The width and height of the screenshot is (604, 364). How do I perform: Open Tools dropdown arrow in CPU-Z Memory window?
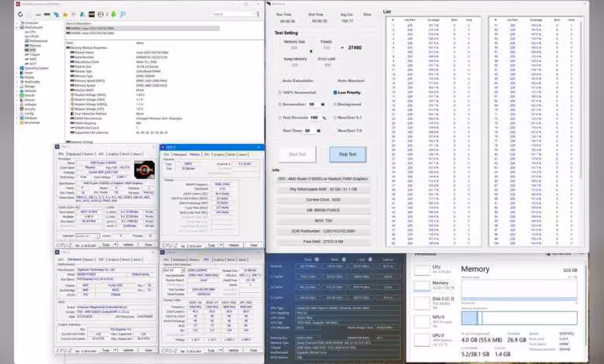pyautogui.click(x=221, y=246)
